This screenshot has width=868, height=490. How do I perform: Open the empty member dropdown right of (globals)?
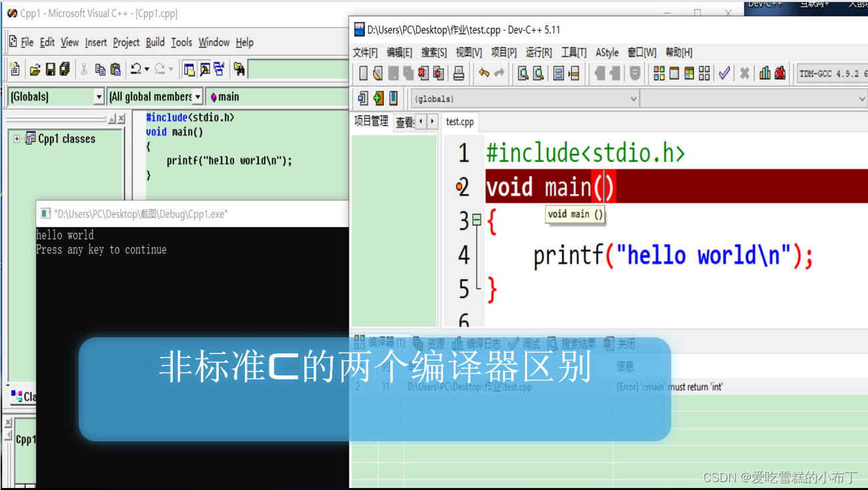pos(753,99)
